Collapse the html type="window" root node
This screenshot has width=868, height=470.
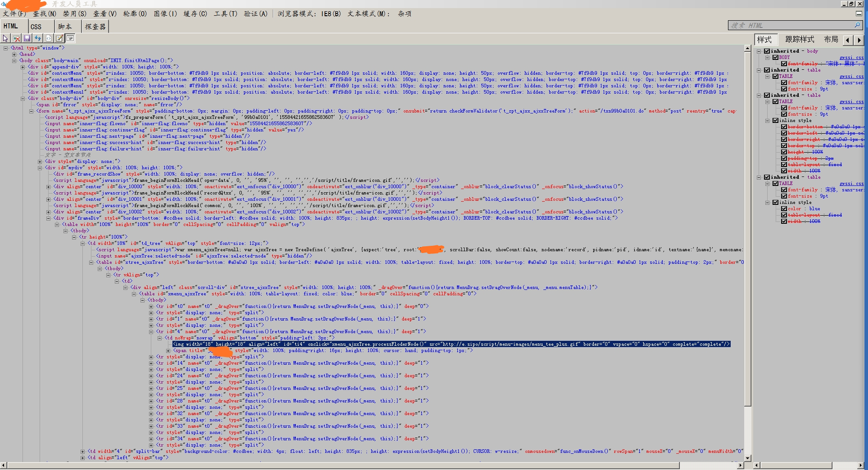click(x=6, y=48)
